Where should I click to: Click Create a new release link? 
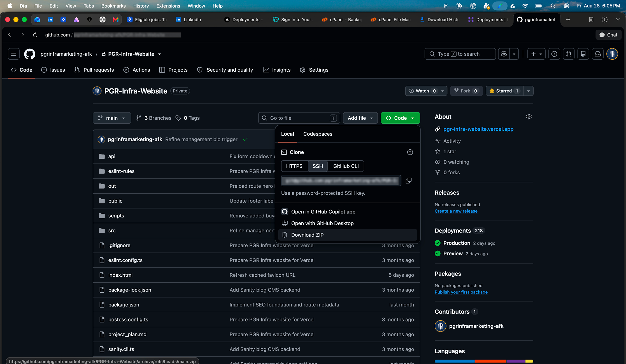click(456, 211)
